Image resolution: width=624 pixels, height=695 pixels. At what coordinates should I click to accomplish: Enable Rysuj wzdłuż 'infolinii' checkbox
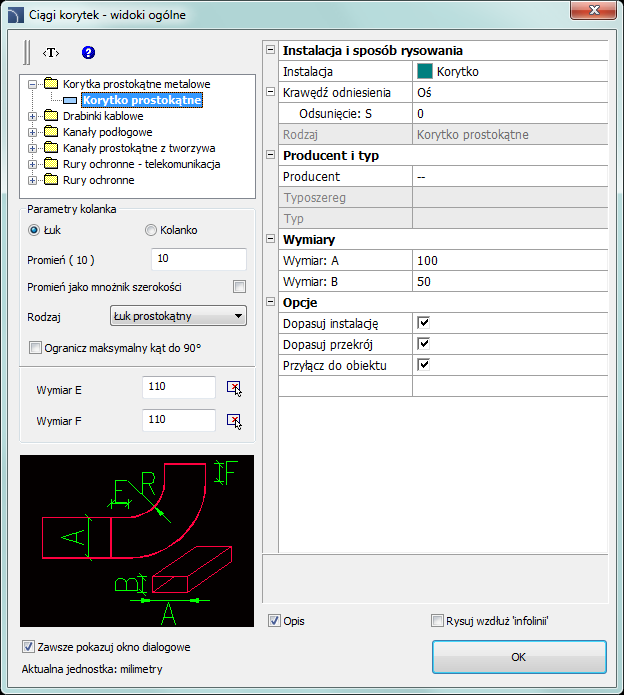tap(437, 621)
